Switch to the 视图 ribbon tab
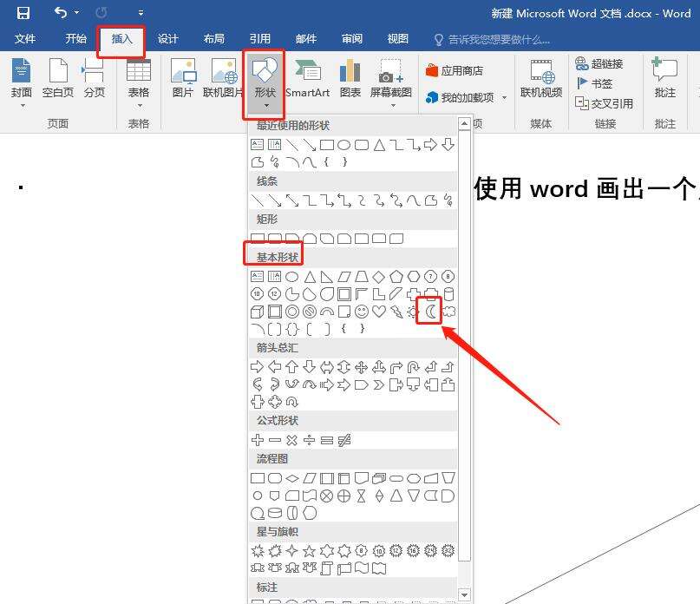The image size is (700, 604). 398,39
